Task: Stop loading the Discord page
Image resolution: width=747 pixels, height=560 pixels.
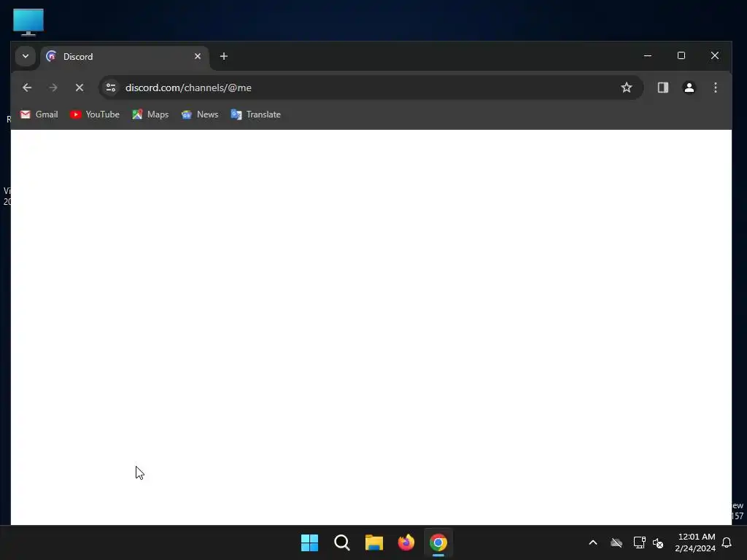Action: pyautogui.click(x=80, y=87)
